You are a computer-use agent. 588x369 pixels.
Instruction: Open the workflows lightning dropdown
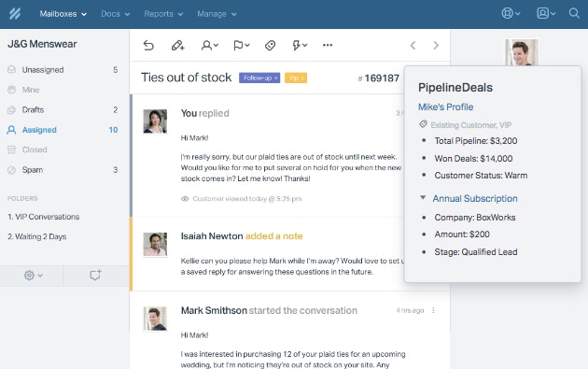click(x=300, y=46)
